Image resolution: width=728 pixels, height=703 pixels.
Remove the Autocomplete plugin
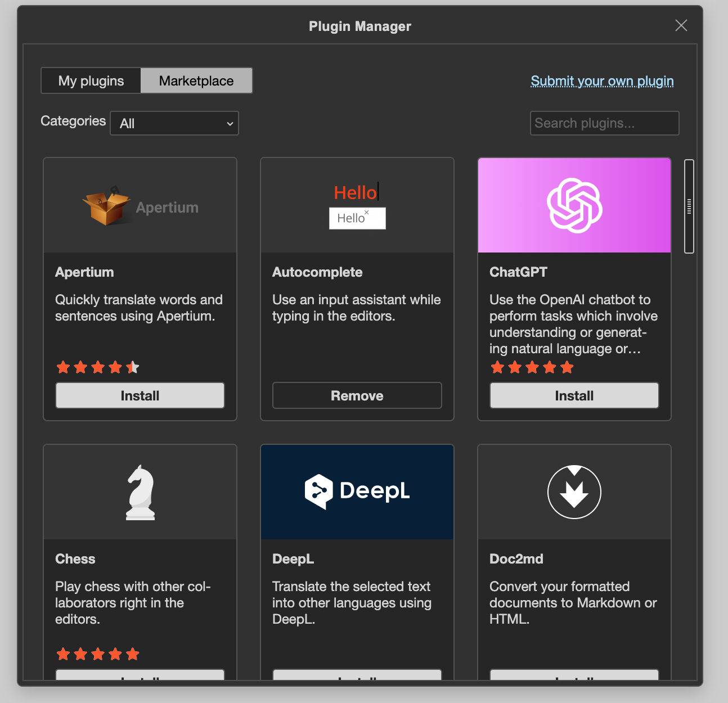click(357, 395)
